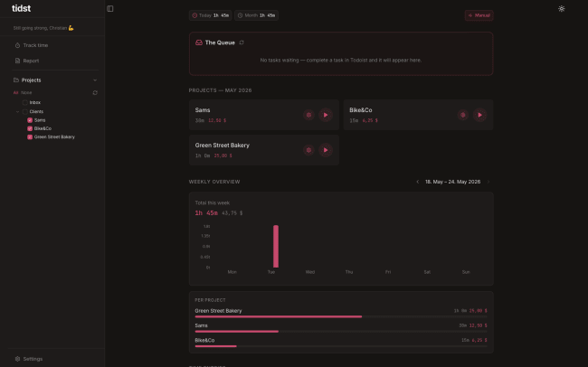Collapse the Clients tree node
The image size is (588, 367).
(17, 112)
